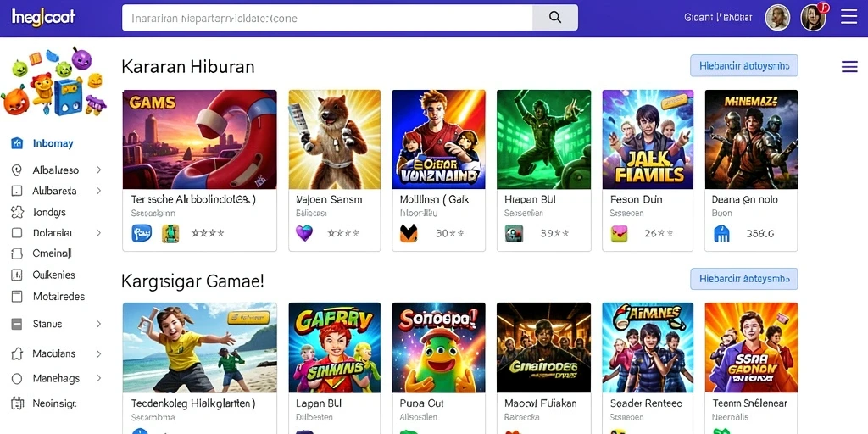The width and height of the screenshot is (868, 434).
Task: Open the Gaerry game thumbnail
Action: click(334, 348)
